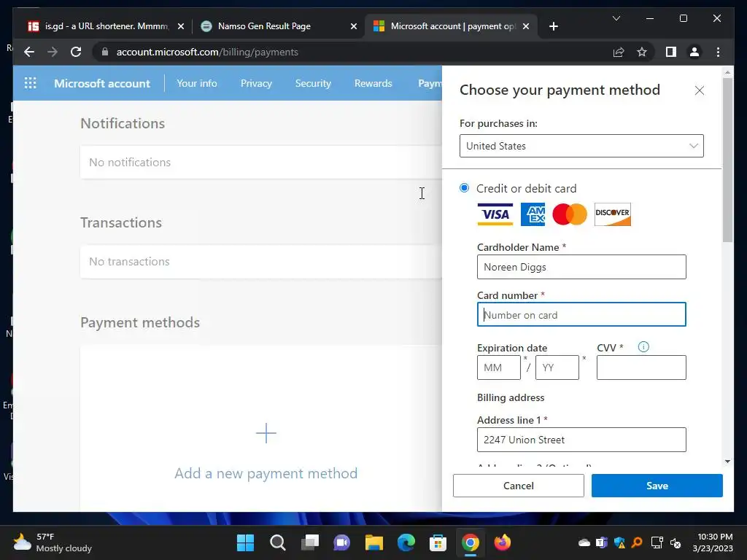Click the panel scrollbar thumb
The height and width of the screenshot is (560, 747).
tap(727, 160)
